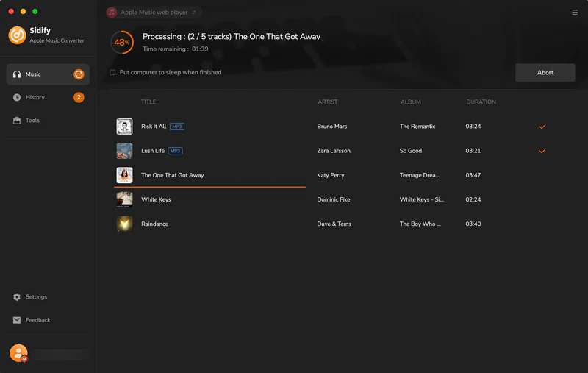Open Feedback from the sidebar
Image resolution: width=588 pixels, height=373 pixels.
[48, 320]
